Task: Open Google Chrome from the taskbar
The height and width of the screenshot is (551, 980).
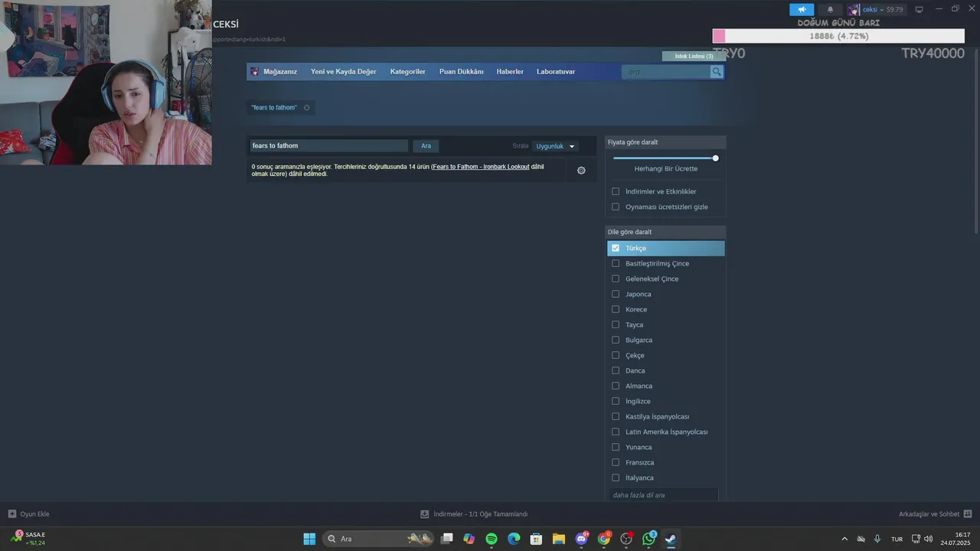Action: (604, 539)
